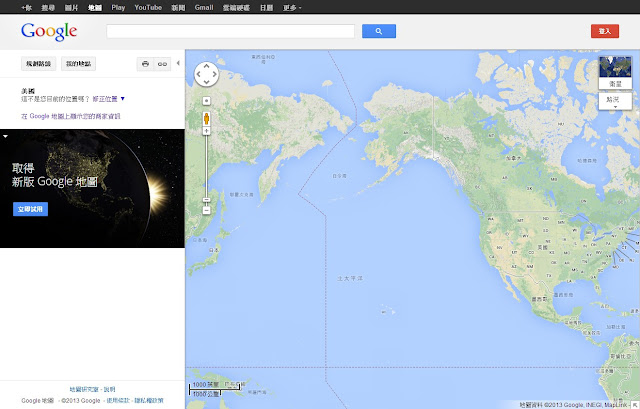Click the chain link share icon

coord(162,64)
